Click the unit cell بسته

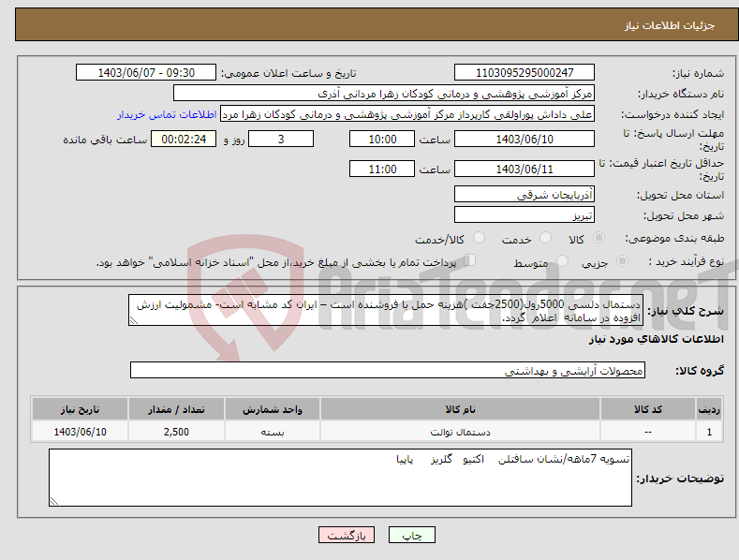click(273, 432)
